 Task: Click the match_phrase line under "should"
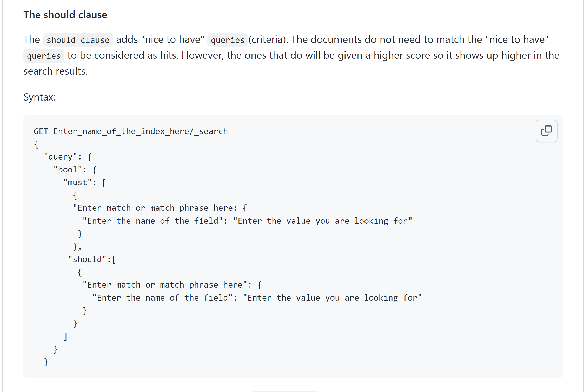point(172,285)
